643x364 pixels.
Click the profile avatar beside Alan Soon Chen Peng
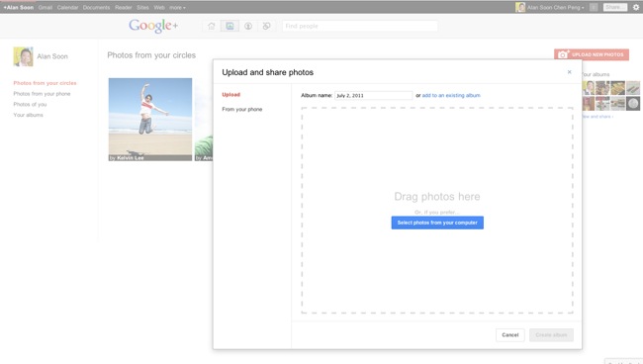pos(520,7)
